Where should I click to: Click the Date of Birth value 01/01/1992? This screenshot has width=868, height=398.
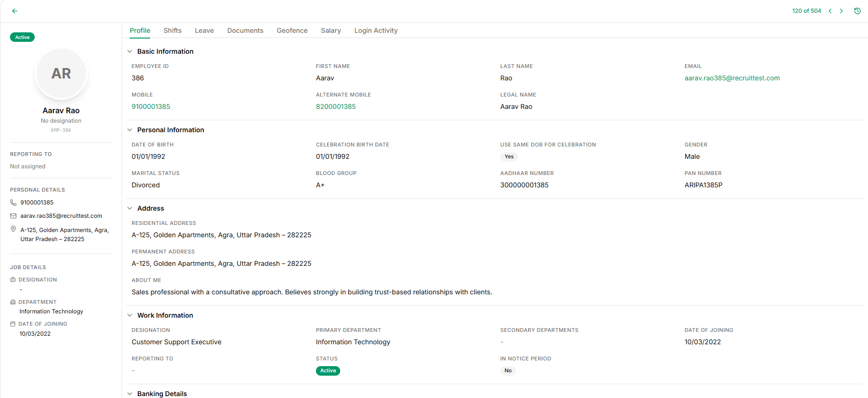click(148, 156)
